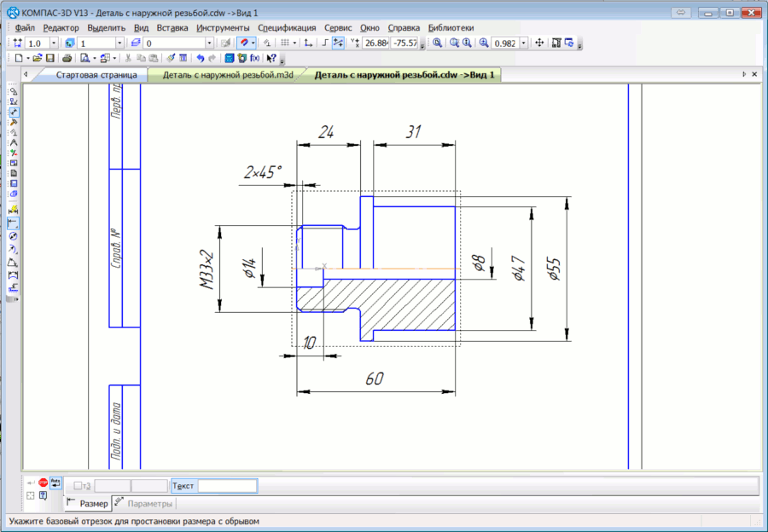This screenshot has height=532, width=768.
Task: Select the diametral dimension tool
Action: [13, 236]
